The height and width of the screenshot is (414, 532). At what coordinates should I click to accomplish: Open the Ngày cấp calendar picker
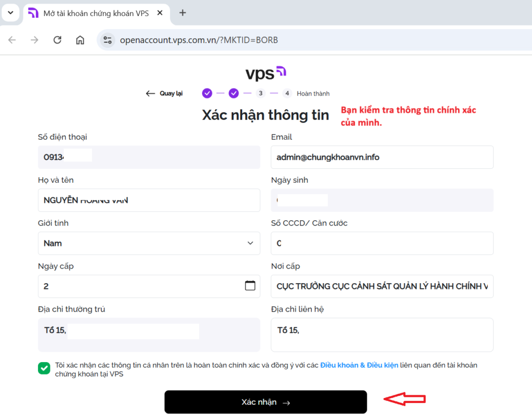250,286
